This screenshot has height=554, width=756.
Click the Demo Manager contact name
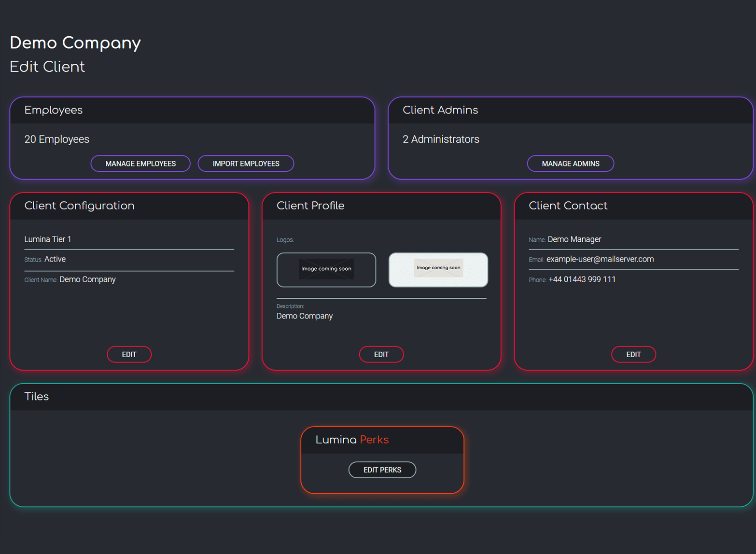[574, 239]
